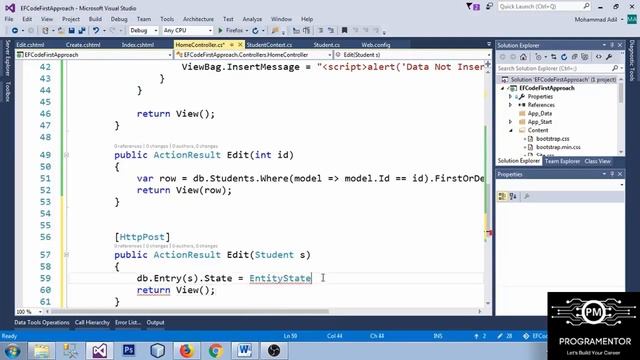Open the Tools menu

167,19
